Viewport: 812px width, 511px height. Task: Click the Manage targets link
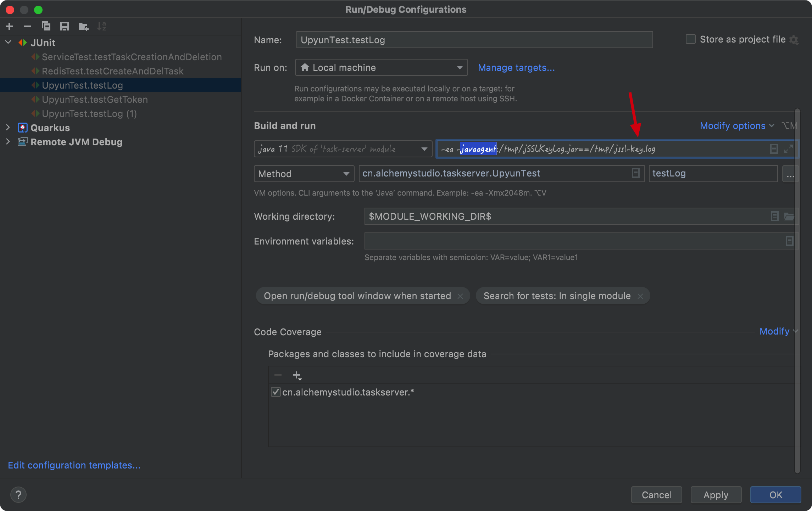[x=516, y=67]
